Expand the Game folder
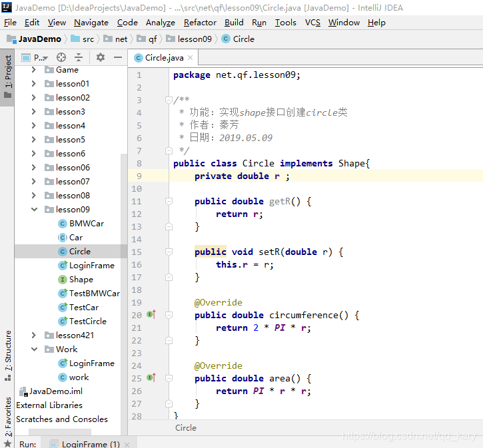This screenshot has height=448, width=483. (33, 70)
